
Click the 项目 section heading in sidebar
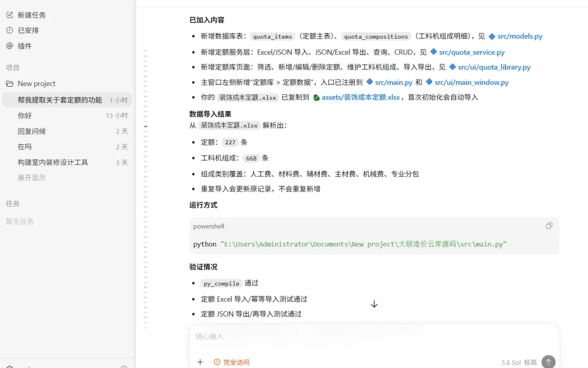(x=13, y=68)
